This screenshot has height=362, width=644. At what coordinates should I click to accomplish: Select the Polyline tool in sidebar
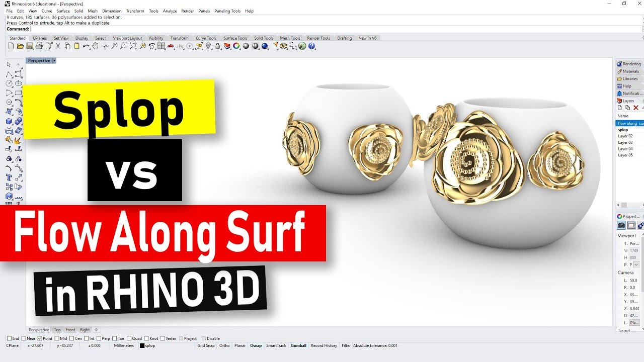9,74
